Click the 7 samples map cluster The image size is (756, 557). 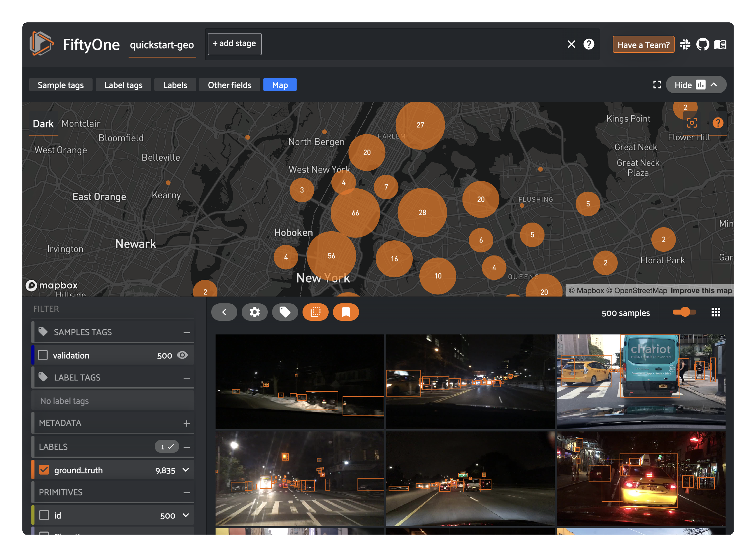click(386, 187)
